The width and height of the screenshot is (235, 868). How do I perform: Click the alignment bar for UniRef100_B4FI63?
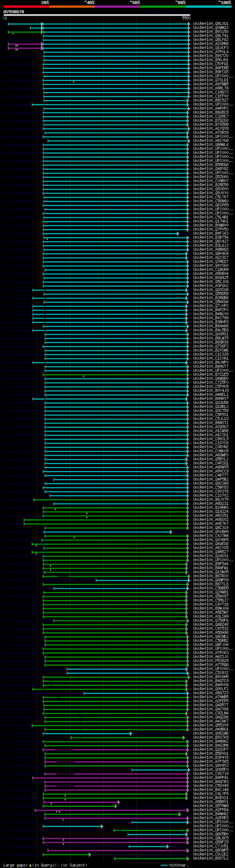(x=111, y=233)
